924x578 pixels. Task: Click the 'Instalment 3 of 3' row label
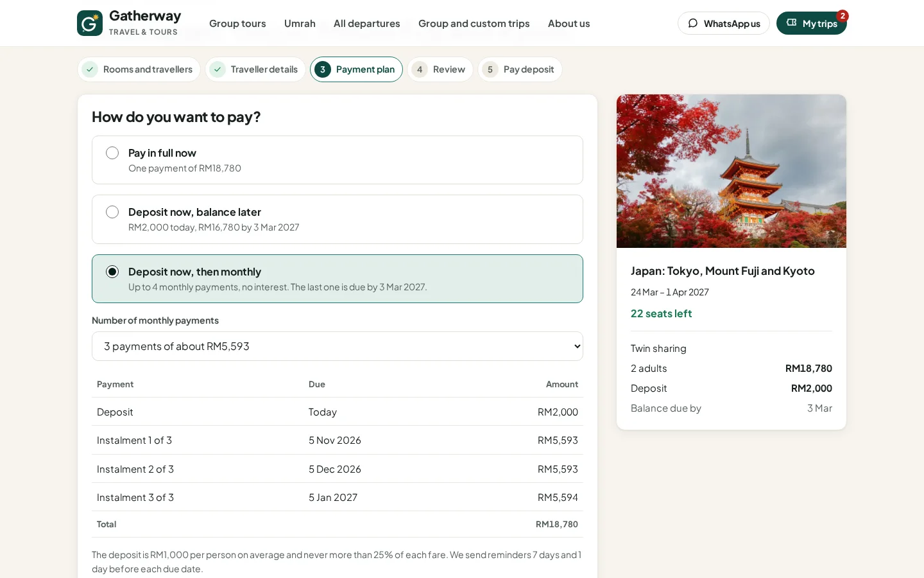click(135, 498)
